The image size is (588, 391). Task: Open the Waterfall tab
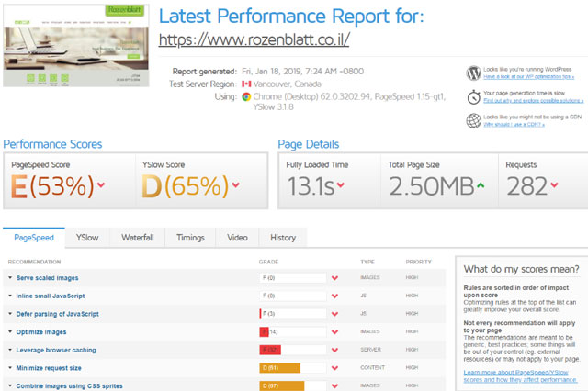137,238
